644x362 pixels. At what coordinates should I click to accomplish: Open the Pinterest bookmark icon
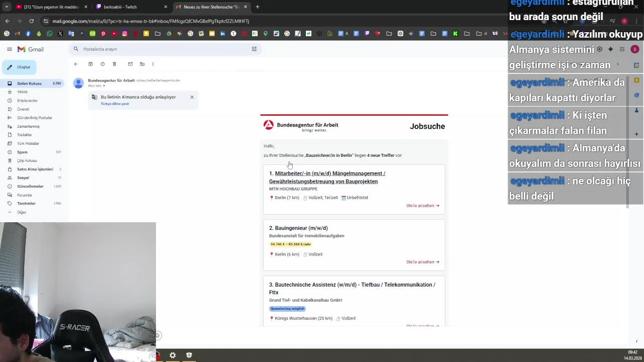click(103, 34)
